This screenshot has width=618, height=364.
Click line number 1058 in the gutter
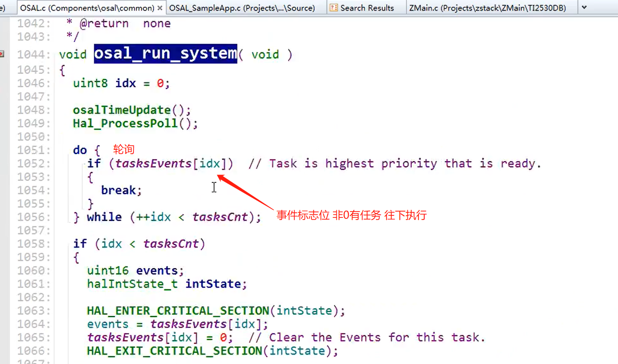(33, 244)
